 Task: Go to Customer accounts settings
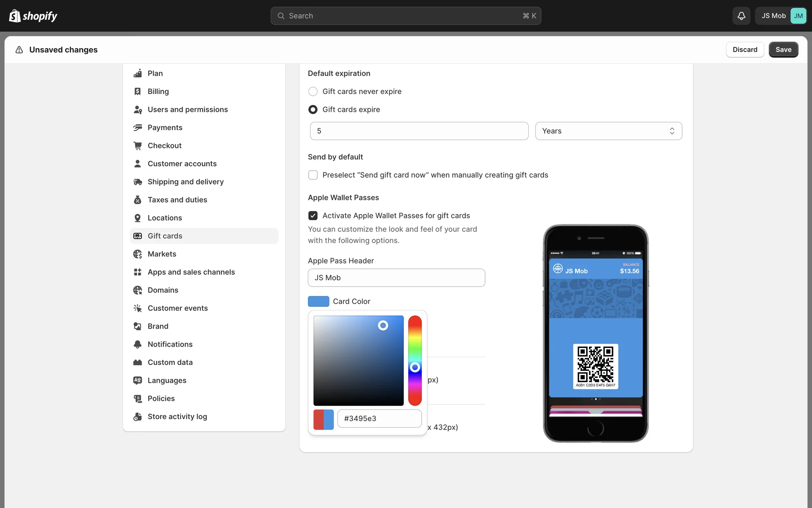182,163
